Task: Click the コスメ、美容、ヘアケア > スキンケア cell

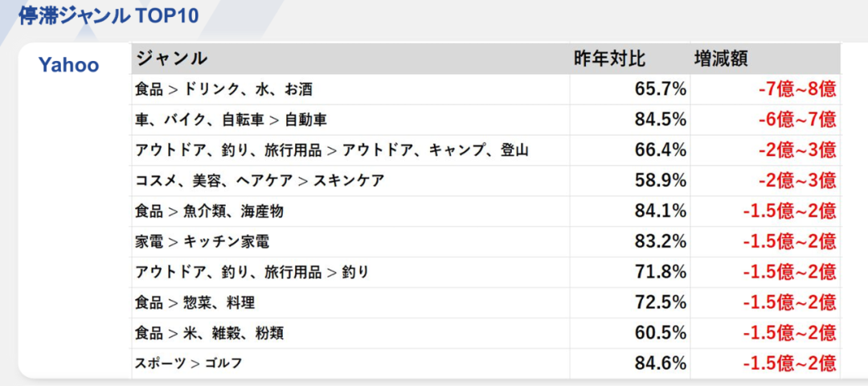Action: pos(260,181)
